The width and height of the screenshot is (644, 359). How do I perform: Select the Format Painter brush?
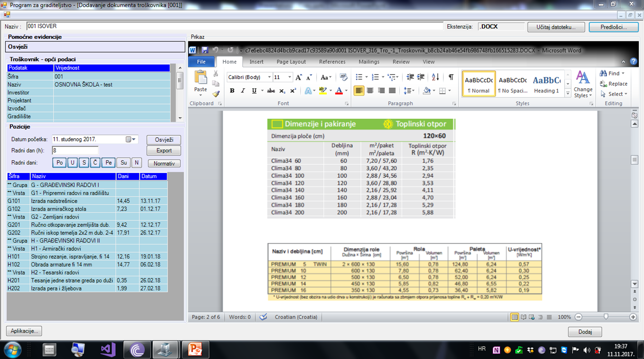216,94
